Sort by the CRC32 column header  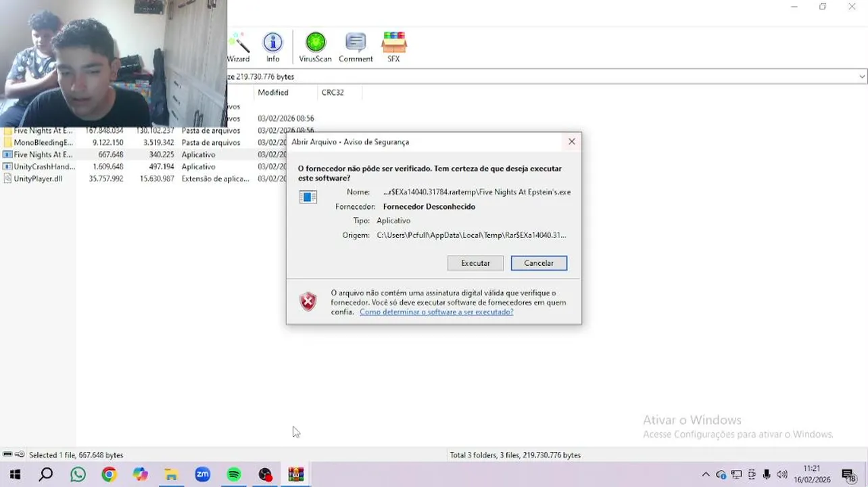tap(333, 93)
